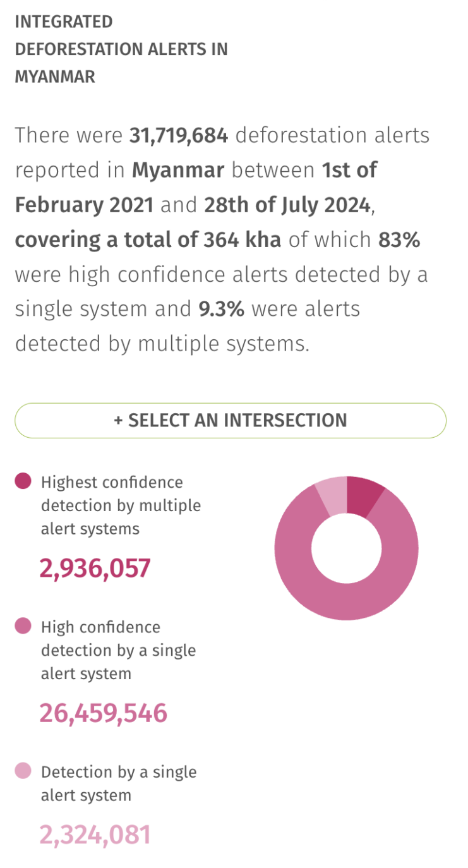Click the INTEGRATED DEFORESTATION ALERTS heading
This screenshot has width=468, height=868.
pyautogui.click(x=121, y=49)
